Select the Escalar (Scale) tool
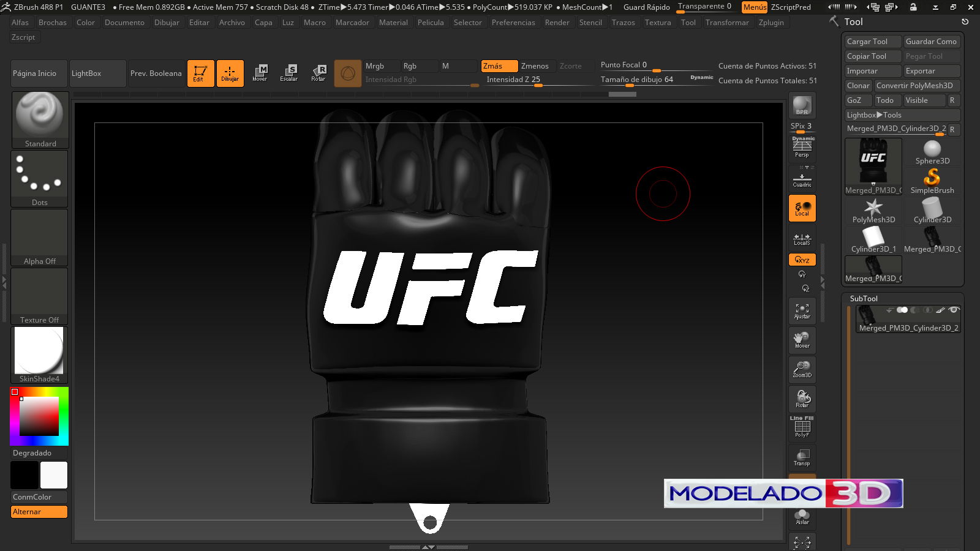Image resolution: width=980 pixels, height=551 pixels. (x=289, y=73)
